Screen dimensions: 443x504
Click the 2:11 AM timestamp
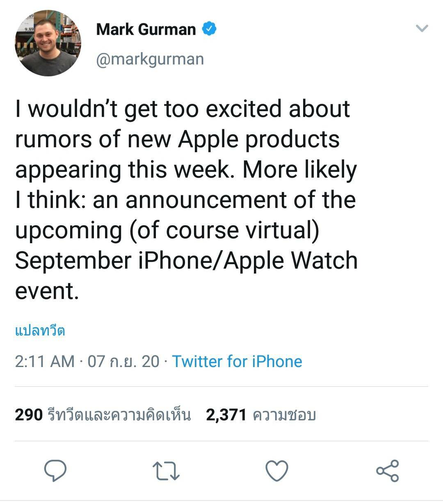click(45, 361)
